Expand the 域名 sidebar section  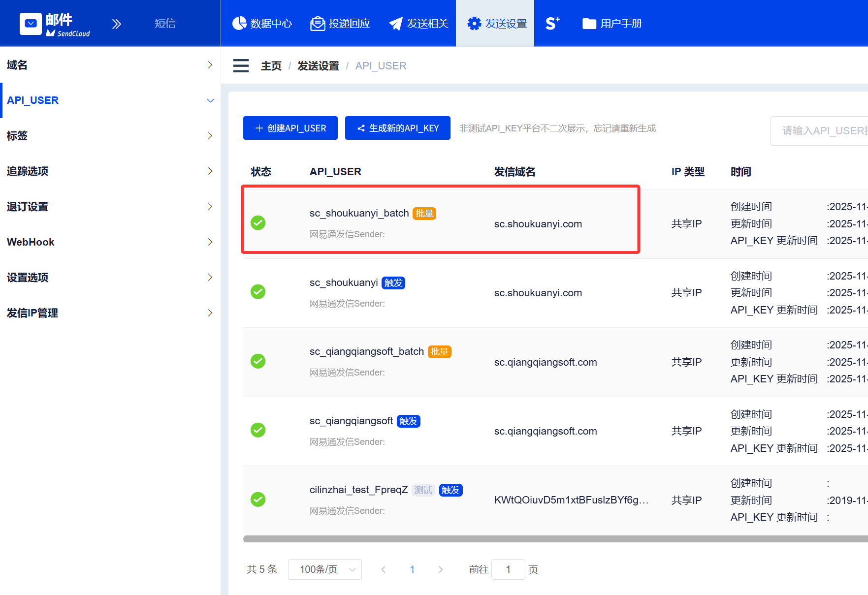[110, 65]
